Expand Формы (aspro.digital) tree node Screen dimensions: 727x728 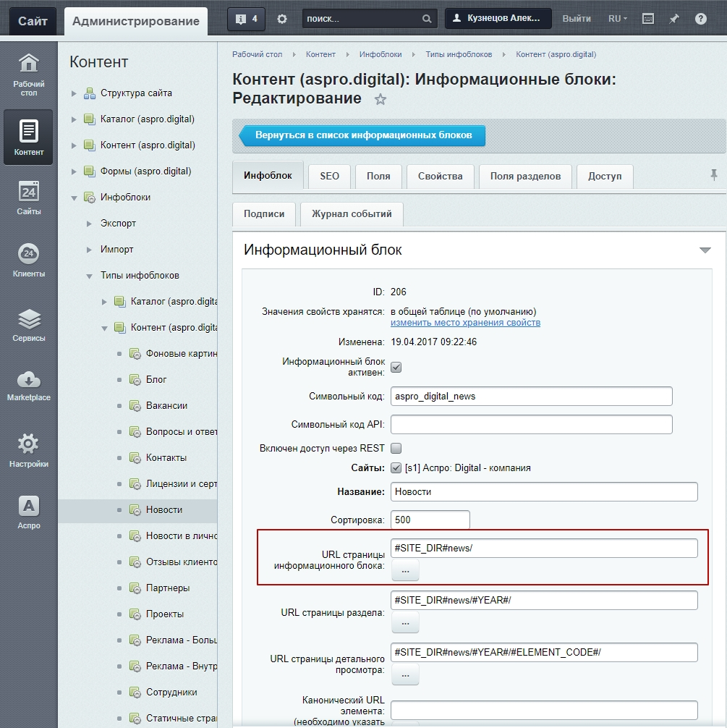coord(74,172)
